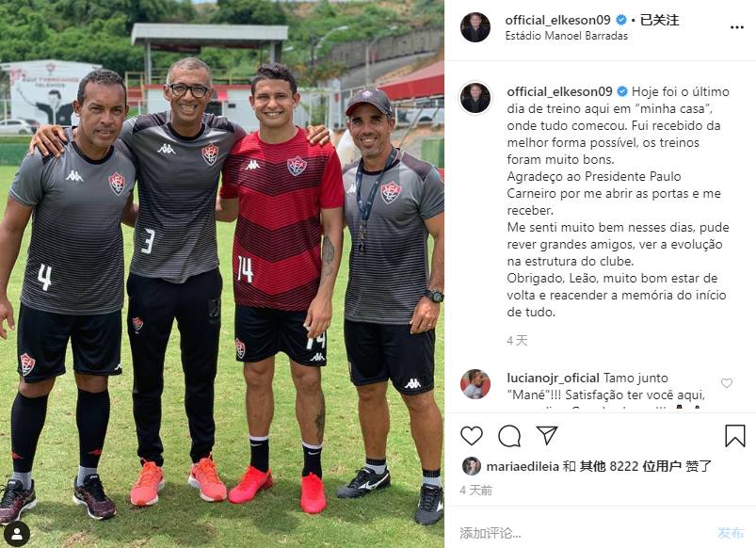Open official_elkeson09 avatar beside the caption
This screenshot has height=548, width=756.
coord(475,98)
